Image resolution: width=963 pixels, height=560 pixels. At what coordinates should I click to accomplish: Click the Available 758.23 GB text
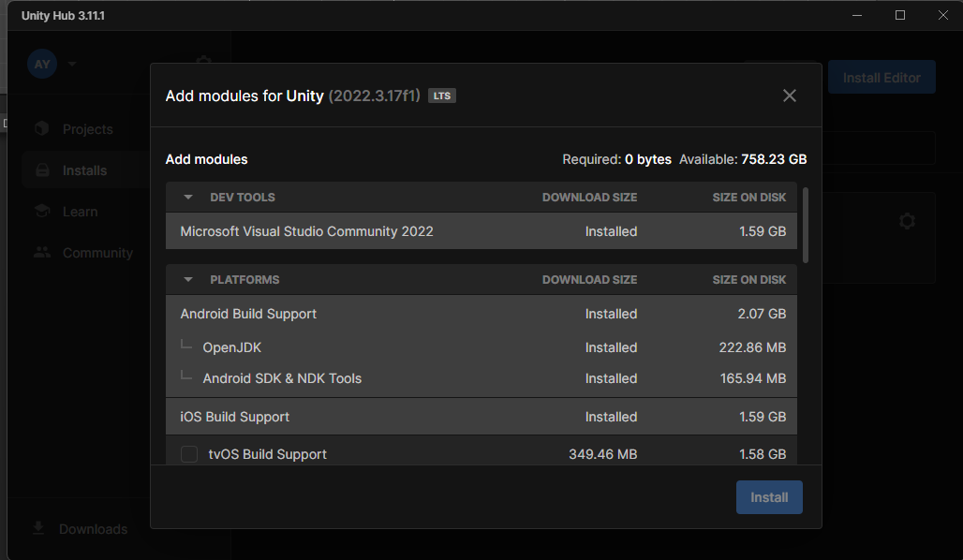coord(743,159)
